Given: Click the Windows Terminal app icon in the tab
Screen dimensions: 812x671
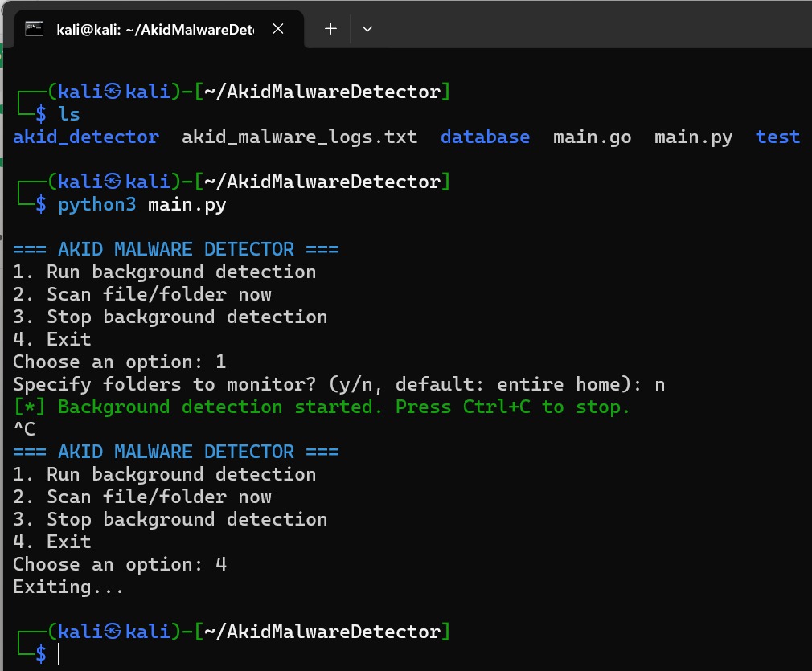Looking at the screenshot, I should click(34, 29).
